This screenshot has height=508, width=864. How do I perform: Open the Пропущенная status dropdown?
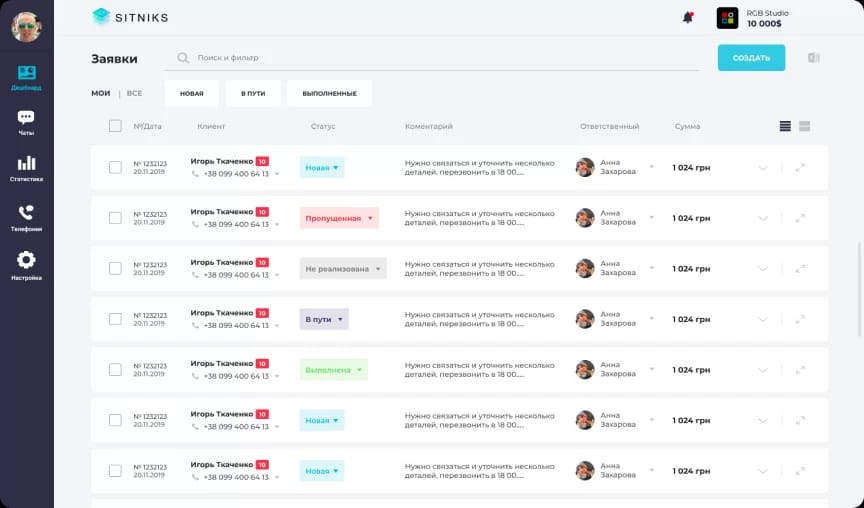point(339,218)
